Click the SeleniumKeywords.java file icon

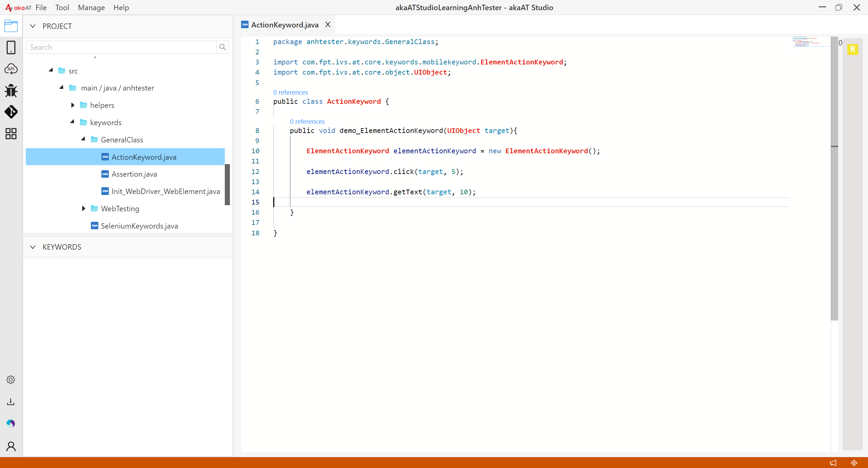(95, 226)
